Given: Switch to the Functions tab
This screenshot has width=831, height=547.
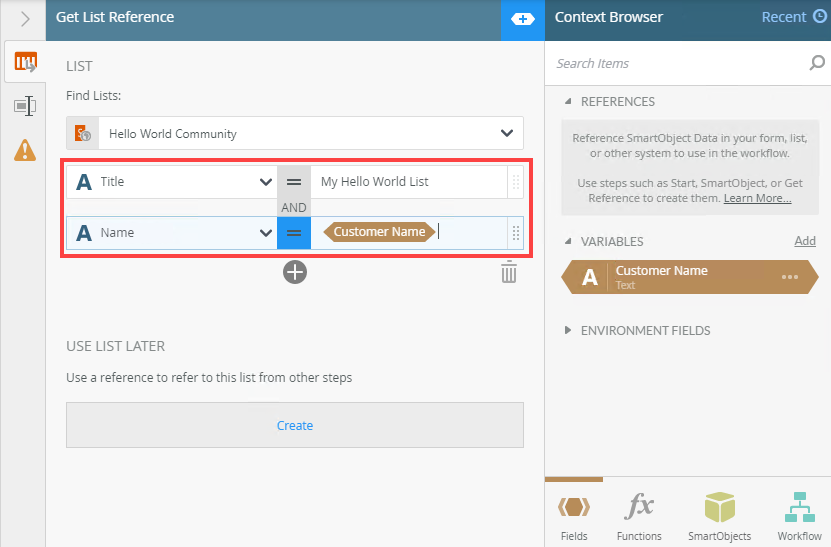Looking at the screenshot, I should click(639, 515).
